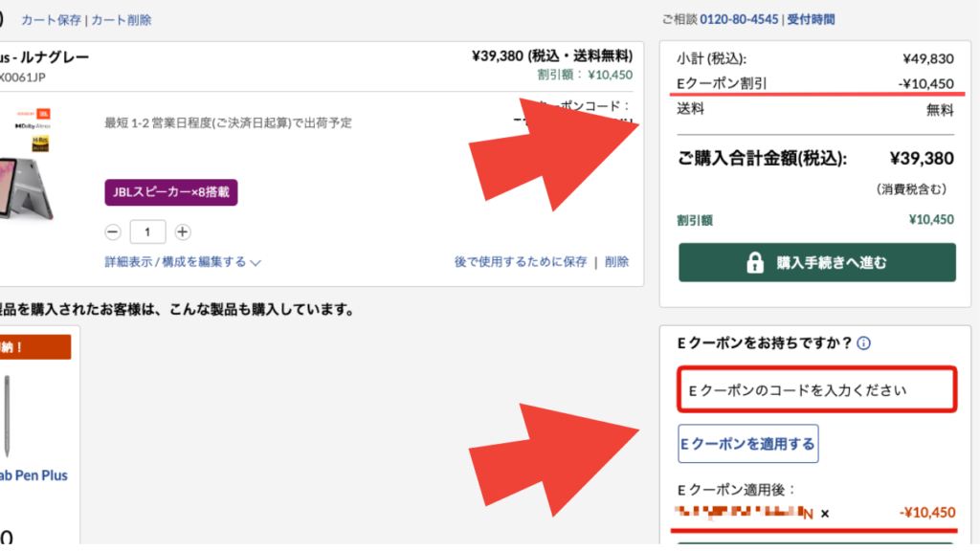Click the カート保存 link
The image size is (980, 551).
pyautogui.click(x=51, y=20)
